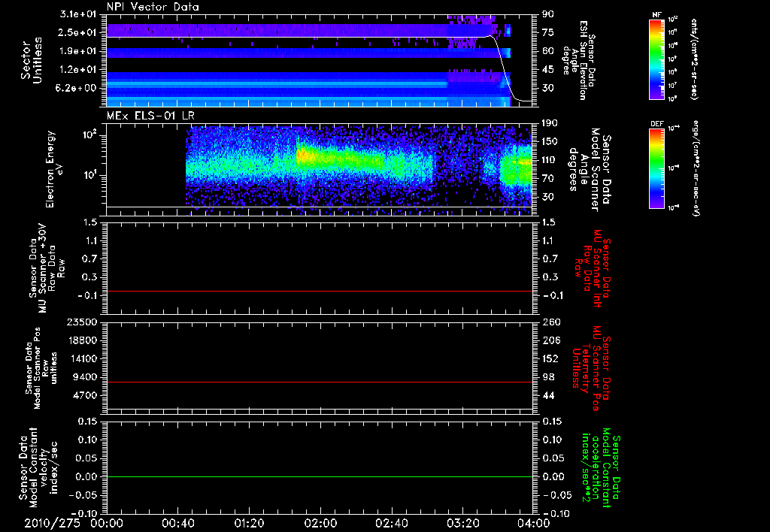Click the "60" sun elevation tick value
Screen dimensions: 770x532
pyautogui.click(x=548, y=51)
